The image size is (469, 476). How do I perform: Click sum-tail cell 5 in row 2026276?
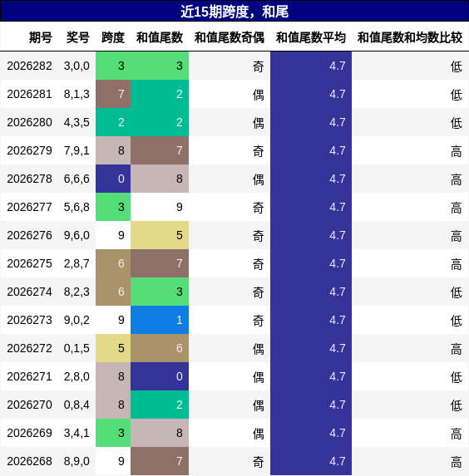(x=160, y=235)
